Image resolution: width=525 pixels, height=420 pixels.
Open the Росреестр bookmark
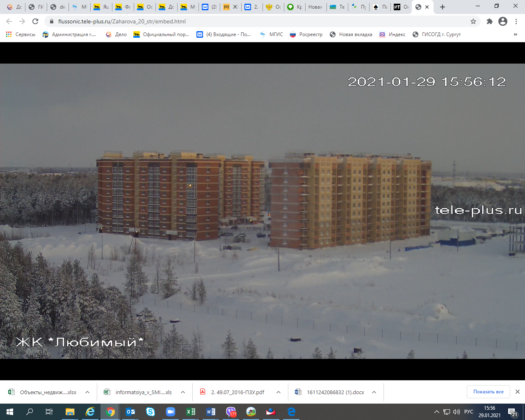pos(306,34)
